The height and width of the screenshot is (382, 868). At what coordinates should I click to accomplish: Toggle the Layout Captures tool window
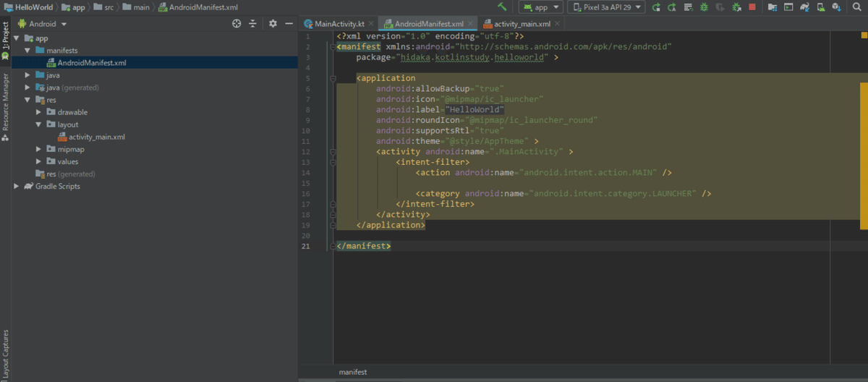pyautogui.click(x=5, y=355)
